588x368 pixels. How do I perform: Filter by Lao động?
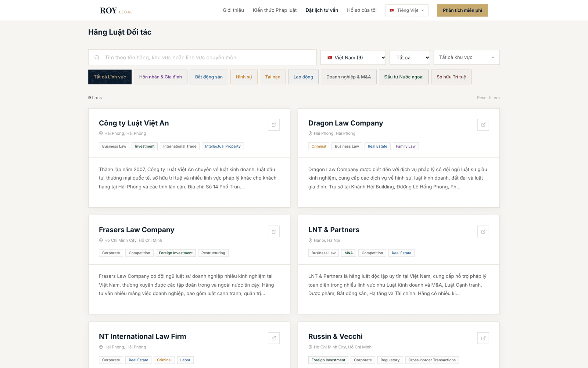click(303, 77)
